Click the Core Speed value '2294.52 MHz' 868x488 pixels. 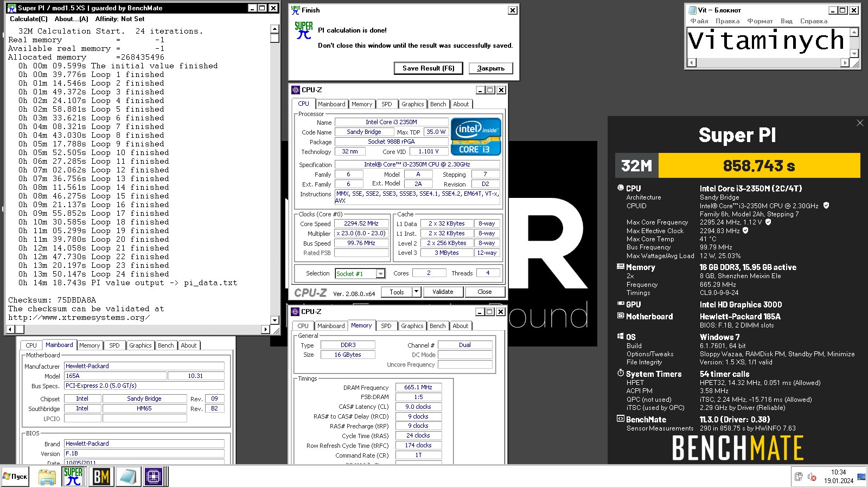(x=361, y=223)
